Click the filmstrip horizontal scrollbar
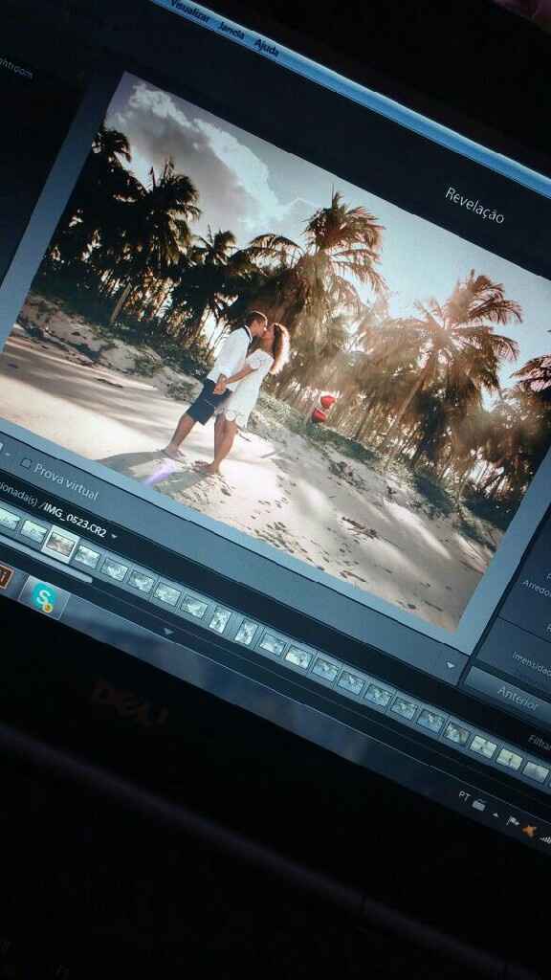Viewport: 551px width, 980px height. (47, 568)
